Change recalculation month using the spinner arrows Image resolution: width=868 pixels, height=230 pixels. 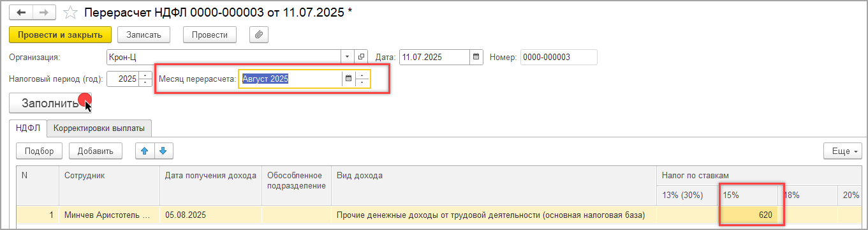pos(362,79)
